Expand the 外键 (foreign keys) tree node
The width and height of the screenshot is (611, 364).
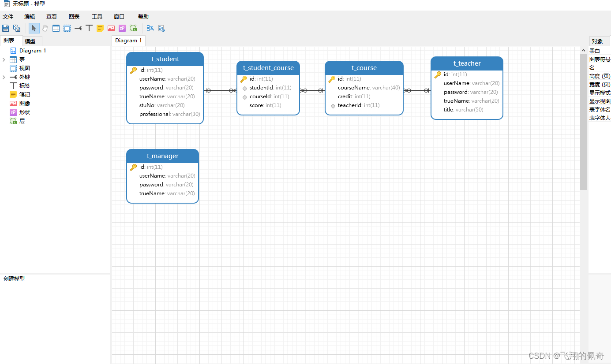4,77
